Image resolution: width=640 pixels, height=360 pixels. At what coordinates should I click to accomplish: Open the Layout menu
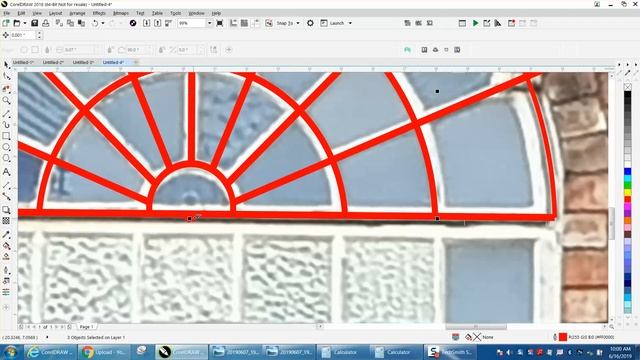pyautogui.click(x=56, y=13)
